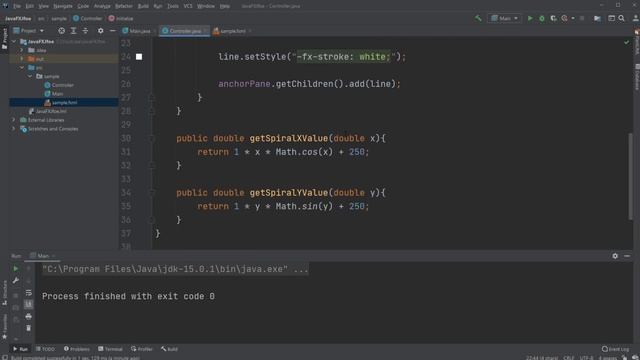The image size is (640, 360).
Task: Click Expand All in the Project panel
Action: tap(73, 31)
